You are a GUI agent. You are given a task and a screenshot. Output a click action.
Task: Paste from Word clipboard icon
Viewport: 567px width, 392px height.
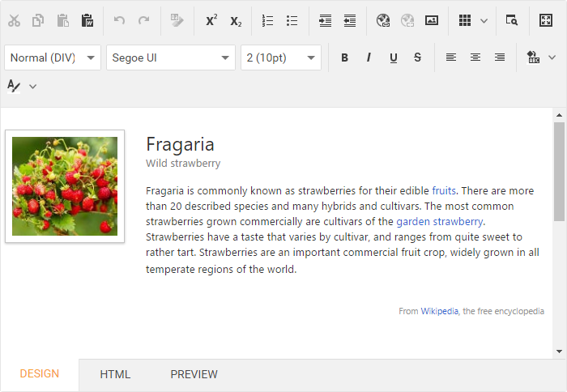click(x=87, y=21)
